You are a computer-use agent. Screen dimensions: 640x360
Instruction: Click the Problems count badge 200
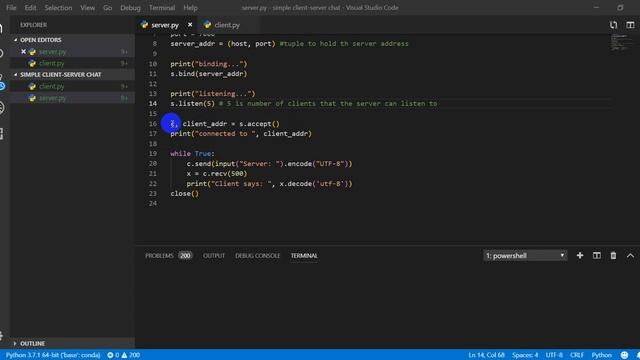185,256
